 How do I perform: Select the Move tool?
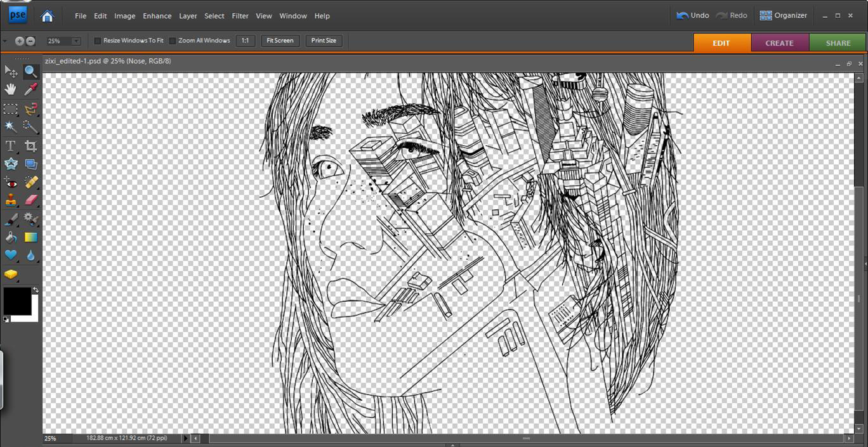[11, 72]
